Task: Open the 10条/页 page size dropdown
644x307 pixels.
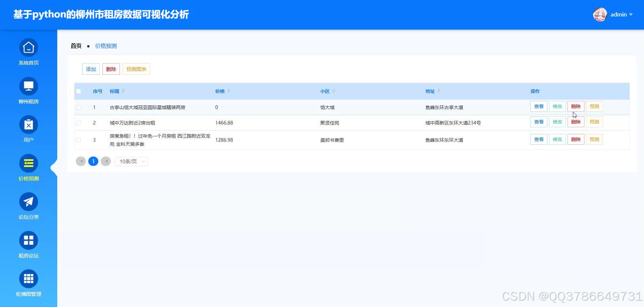Action: tap(131, 161)
